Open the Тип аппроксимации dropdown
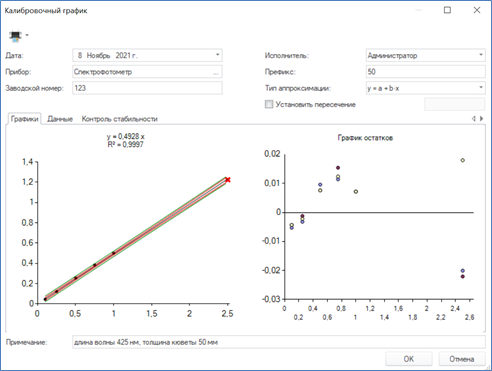 pyautogui.click(x=481, y=88)
